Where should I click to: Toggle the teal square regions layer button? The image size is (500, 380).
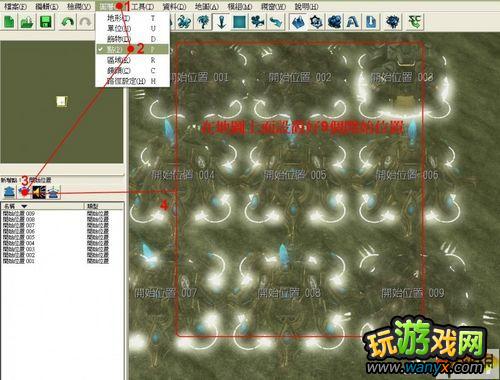pyautogui.click(x=239, y=22)
